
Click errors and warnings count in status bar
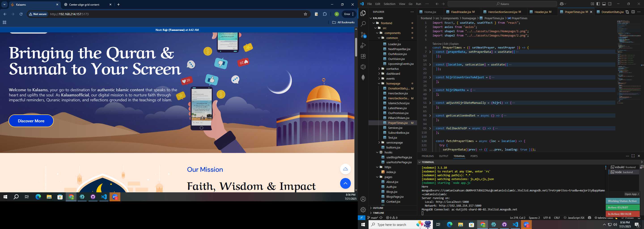click(x=392, y=218)
